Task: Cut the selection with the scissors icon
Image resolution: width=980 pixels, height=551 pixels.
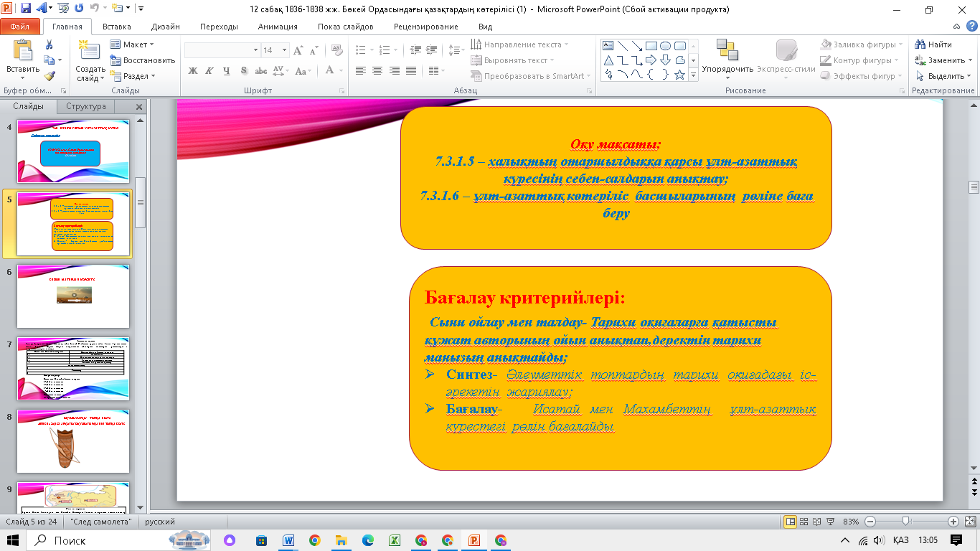Action: click(x=49, y=44)
